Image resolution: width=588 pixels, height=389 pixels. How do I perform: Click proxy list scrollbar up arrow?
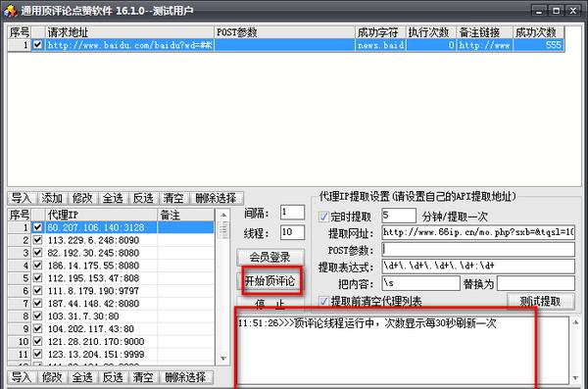(223, 215)
